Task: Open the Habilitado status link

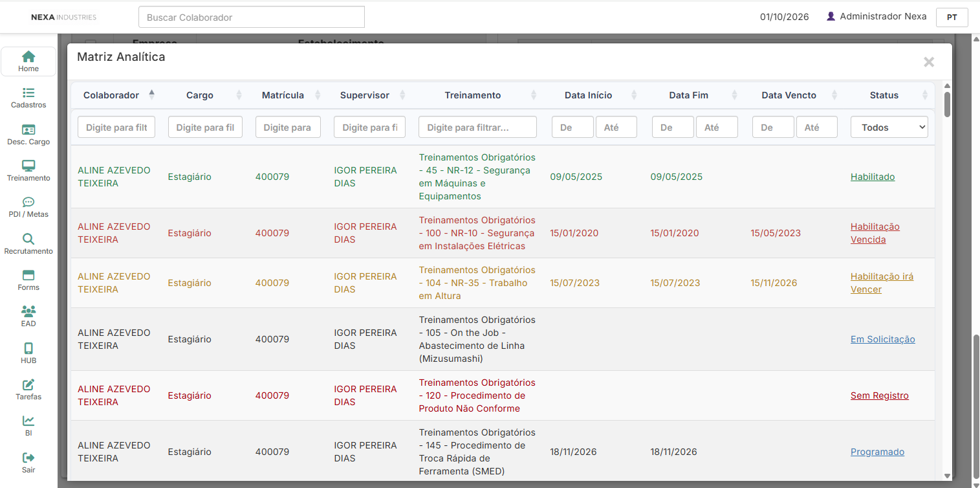Action: tap(873, 177)
